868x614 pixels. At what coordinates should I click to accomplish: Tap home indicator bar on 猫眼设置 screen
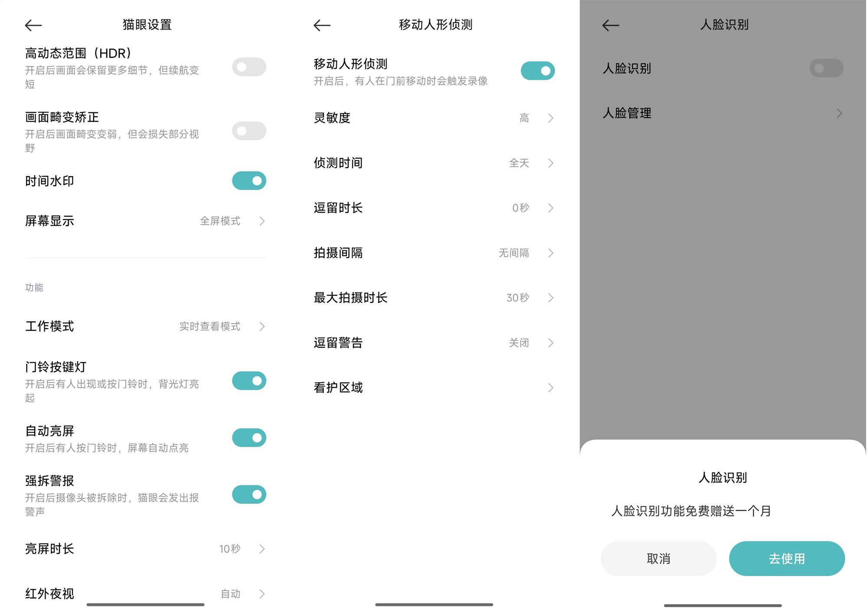click(x=145, y=604)
